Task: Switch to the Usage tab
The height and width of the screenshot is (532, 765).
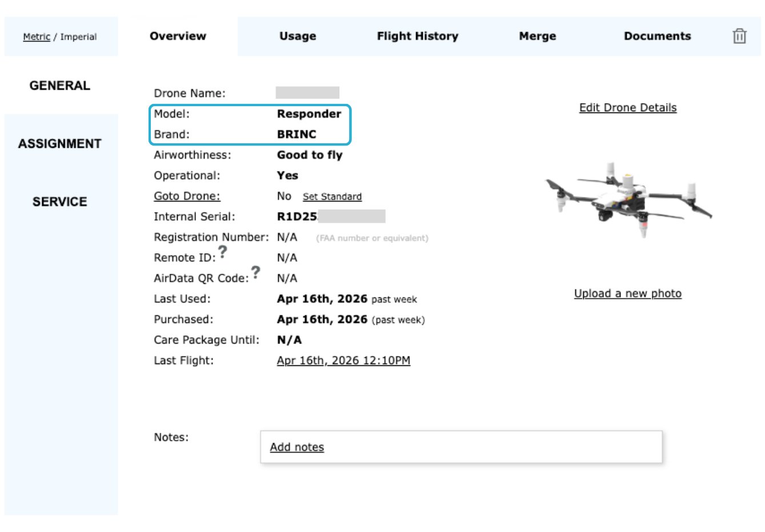Action: pos(298,36)
